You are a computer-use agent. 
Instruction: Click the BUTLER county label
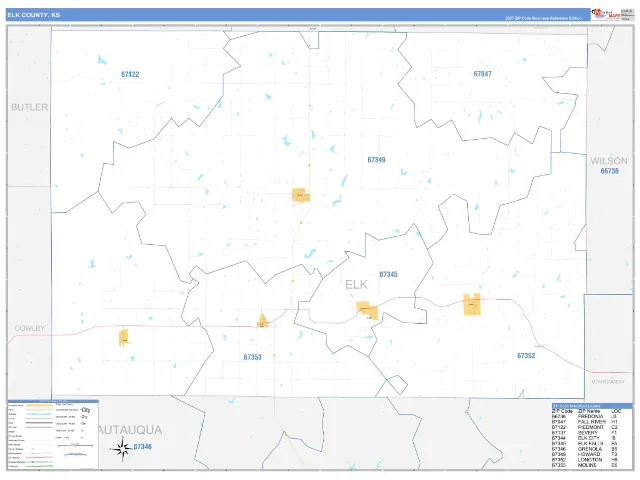tap(29, 107)
